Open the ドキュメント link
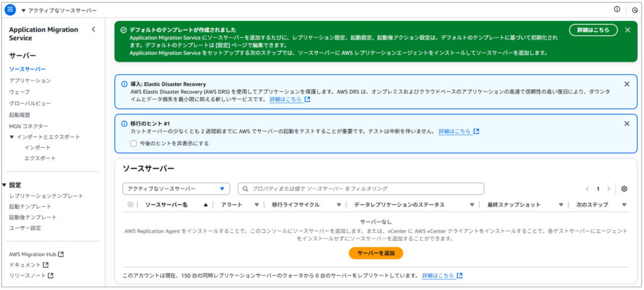The width and height of the screenshot is (644, 290). pos(25,265)
